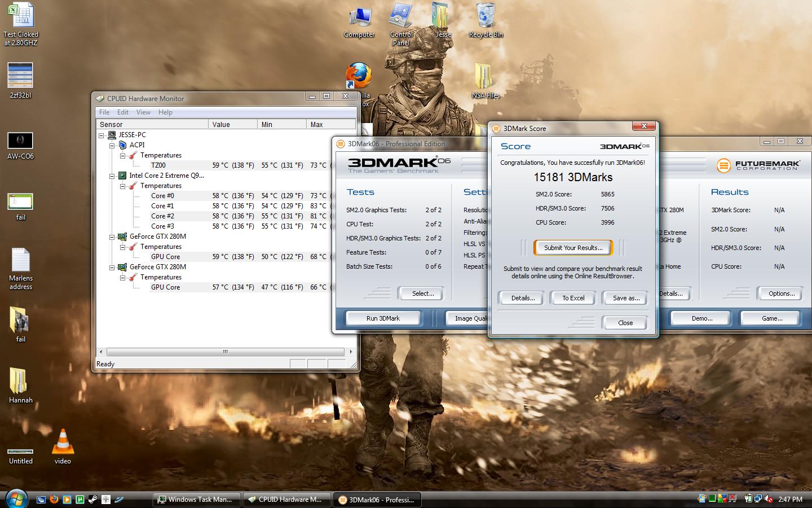Image resolution: width=812 pixels, height=508 pixels.
Task: Close the 3DMark Score dialog via Close button
Action: click(625, 323)
